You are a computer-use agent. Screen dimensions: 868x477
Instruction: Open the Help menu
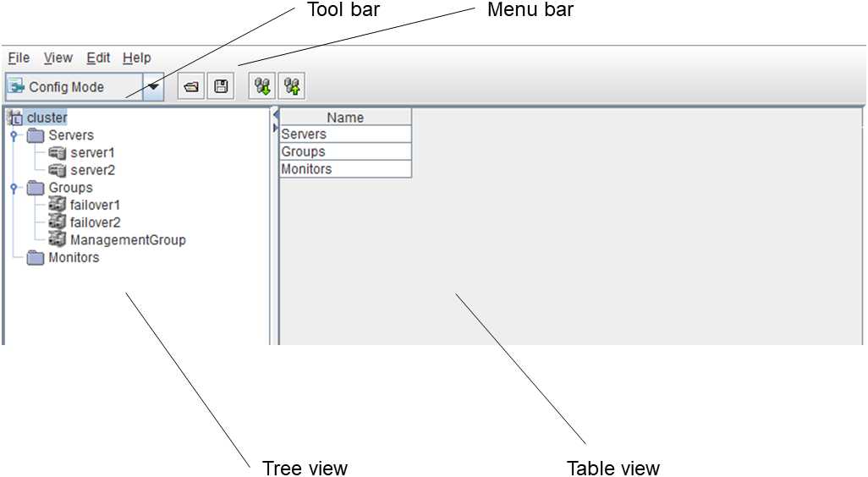click(137, 58)
